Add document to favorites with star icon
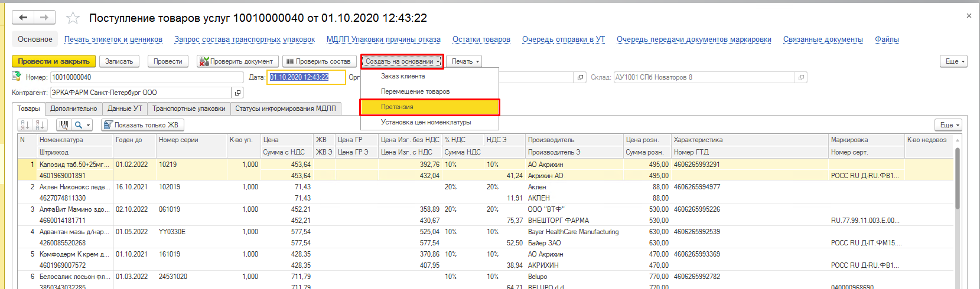This screenshot has height=289, width=980. point(73,18)
